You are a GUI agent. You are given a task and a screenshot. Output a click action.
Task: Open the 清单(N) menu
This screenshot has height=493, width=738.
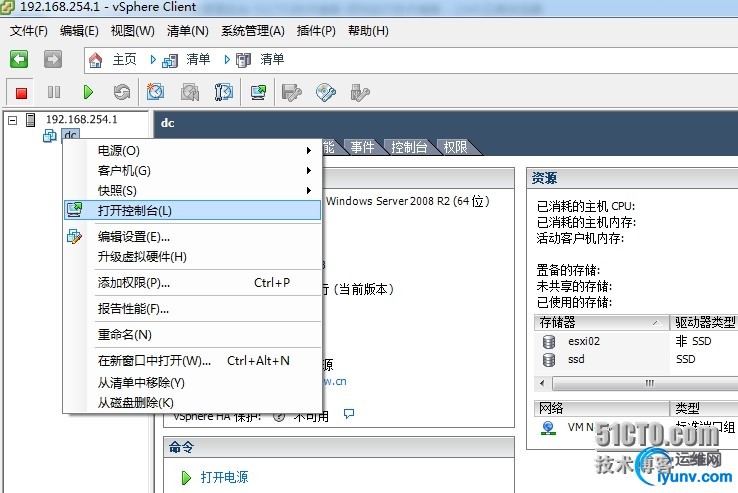[188, 31]
